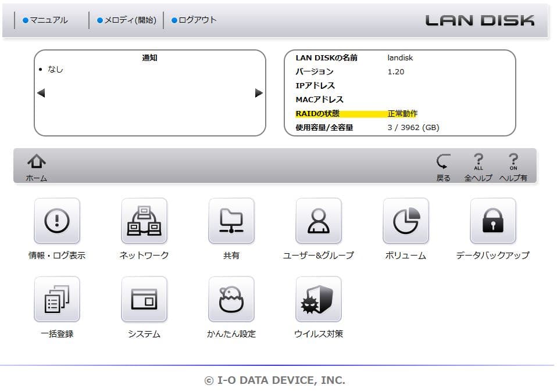Select the 共有 (Shared folders) icon
Viewport: 557px width, 392px height.
tap(231, 221)
